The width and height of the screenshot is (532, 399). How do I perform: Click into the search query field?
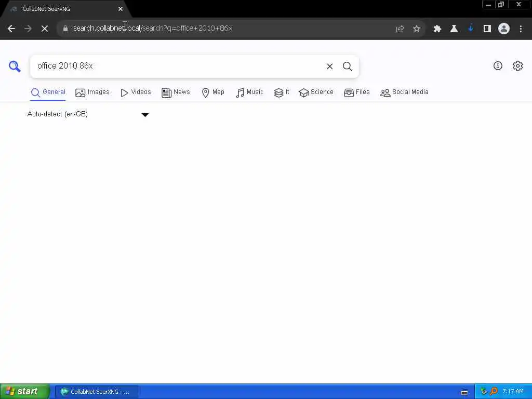(x=178, y=66)
